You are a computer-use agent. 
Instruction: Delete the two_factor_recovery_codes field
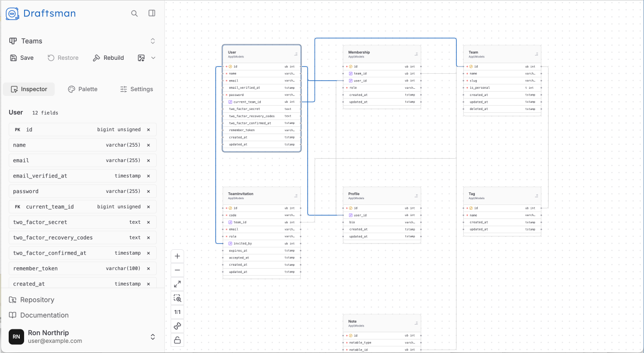[148, 238]
